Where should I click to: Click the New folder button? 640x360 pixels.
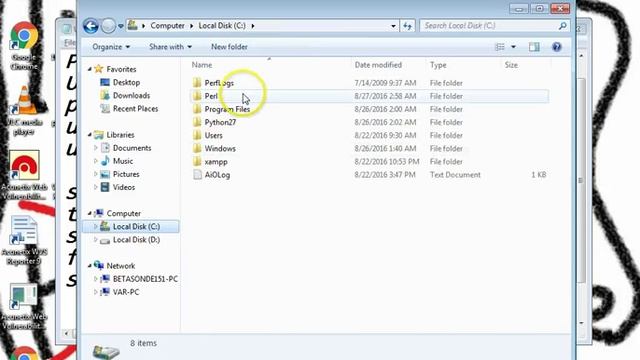click(x=229, y=47)
